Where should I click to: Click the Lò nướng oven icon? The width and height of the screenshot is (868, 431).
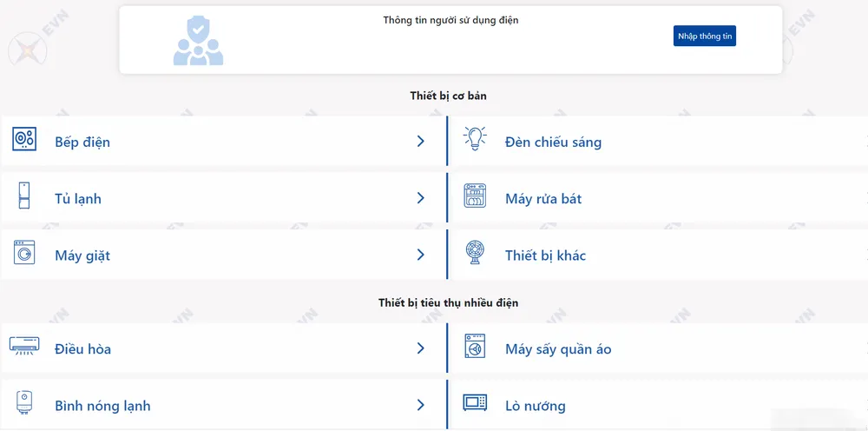click(475, 402)
